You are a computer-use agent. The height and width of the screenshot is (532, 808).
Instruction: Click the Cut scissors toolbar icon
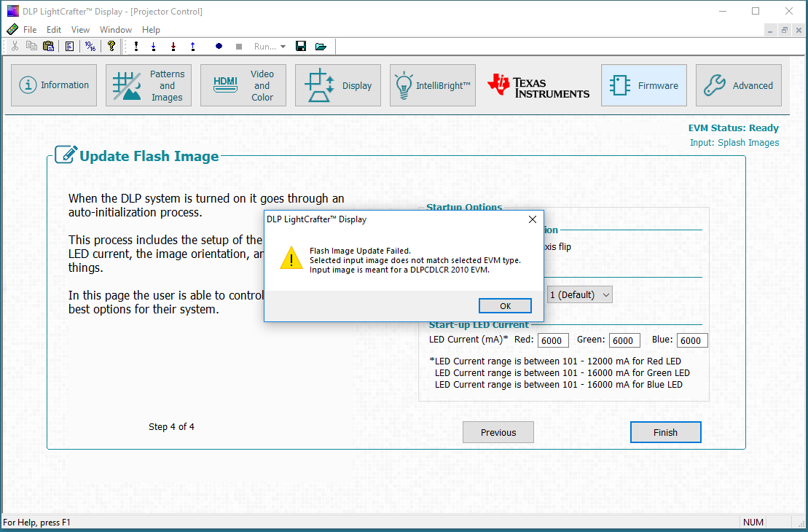click(15, 47)
